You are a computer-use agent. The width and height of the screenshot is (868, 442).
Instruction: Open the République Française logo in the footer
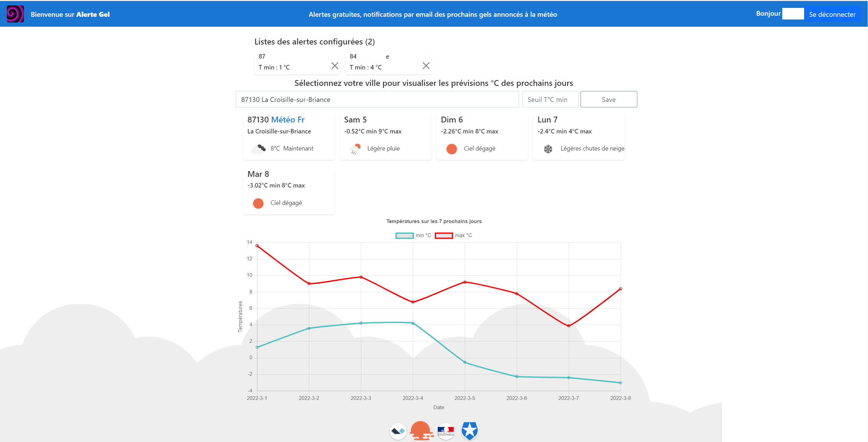(x=446, y=431)
